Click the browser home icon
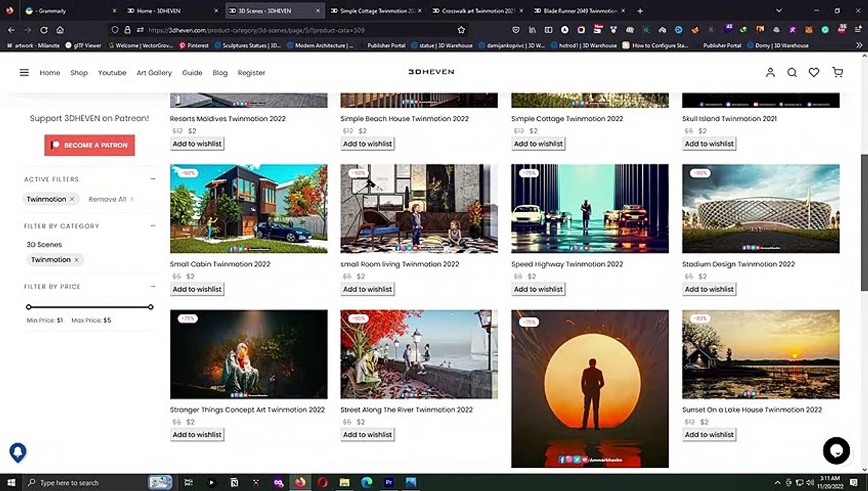Screen dimensions: 868x491 click(x=60, y=30)
